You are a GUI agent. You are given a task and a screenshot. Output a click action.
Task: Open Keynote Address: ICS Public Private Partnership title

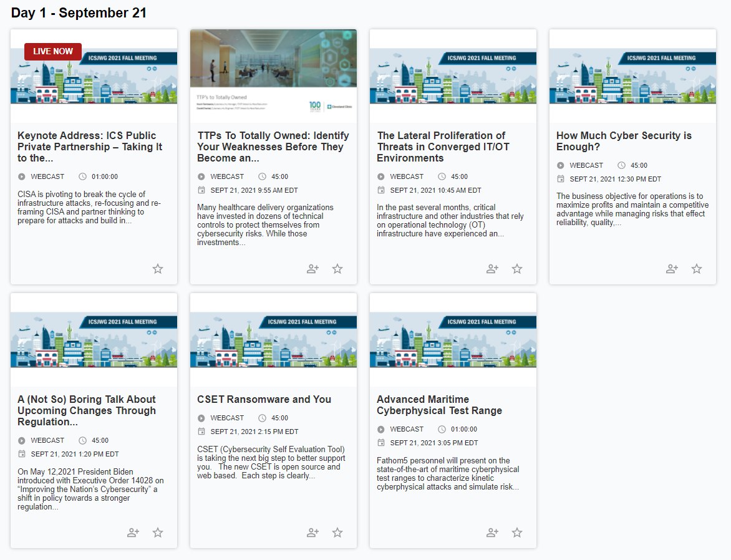90,147
